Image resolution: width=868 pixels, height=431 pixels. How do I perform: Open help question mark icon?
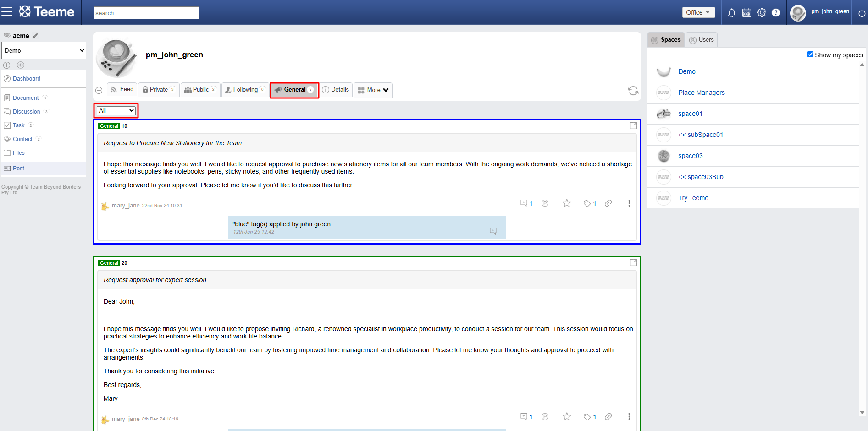(776, 13)
